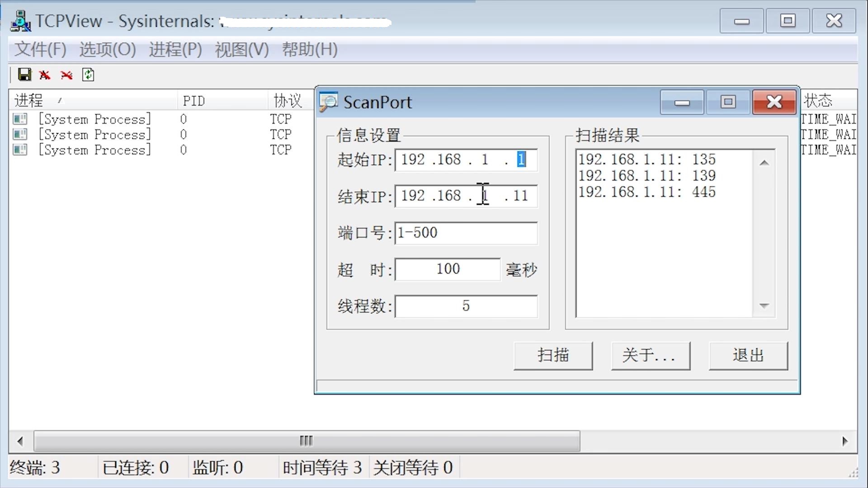Click the 已连接: 0 status bar entry
The width and height of the screenshot is (868, 488).
pos(136,468)
